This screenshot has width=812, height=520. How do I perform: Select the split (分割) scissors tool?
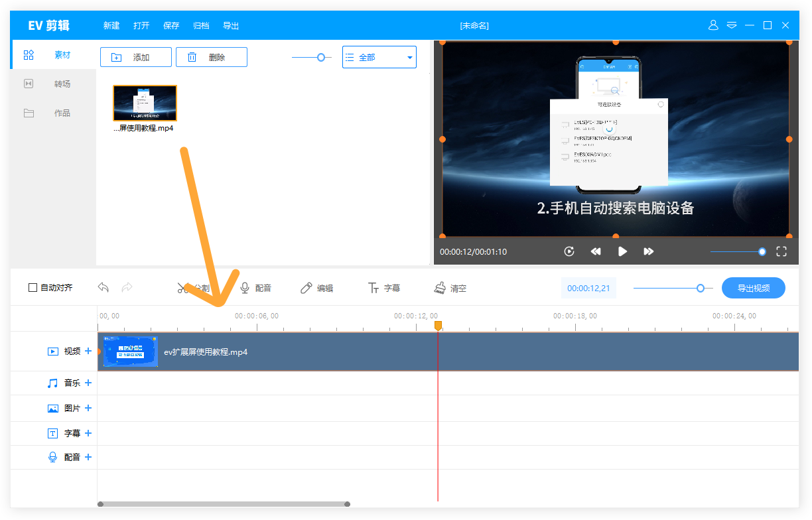click(196, 287)
